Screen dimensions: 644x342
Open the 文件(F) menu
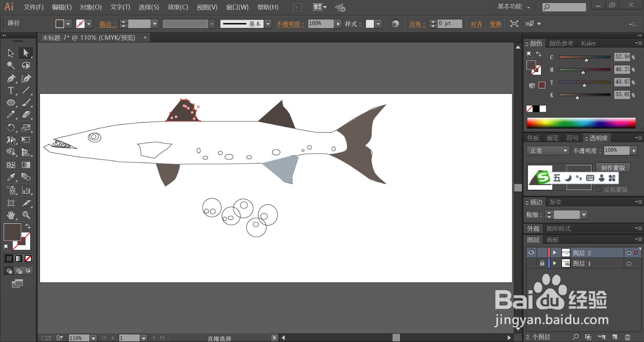[x=33, y=7]
